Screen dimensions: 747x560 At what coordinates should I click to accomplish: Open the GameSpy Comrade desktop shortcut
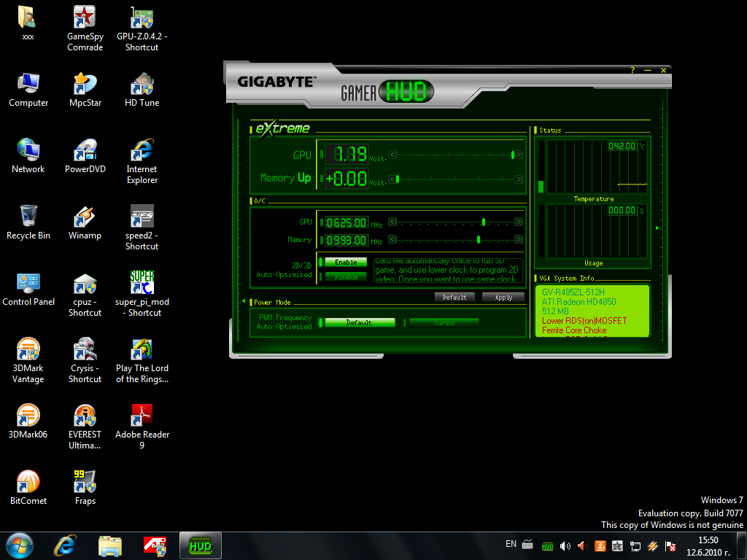(x=85, y=28)
